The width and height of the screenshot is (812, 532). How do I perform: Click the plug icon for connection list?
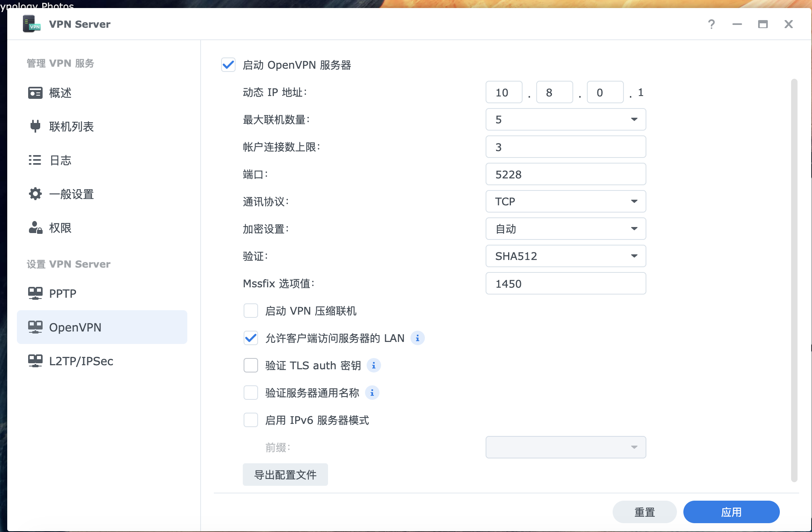pos(35,126)
